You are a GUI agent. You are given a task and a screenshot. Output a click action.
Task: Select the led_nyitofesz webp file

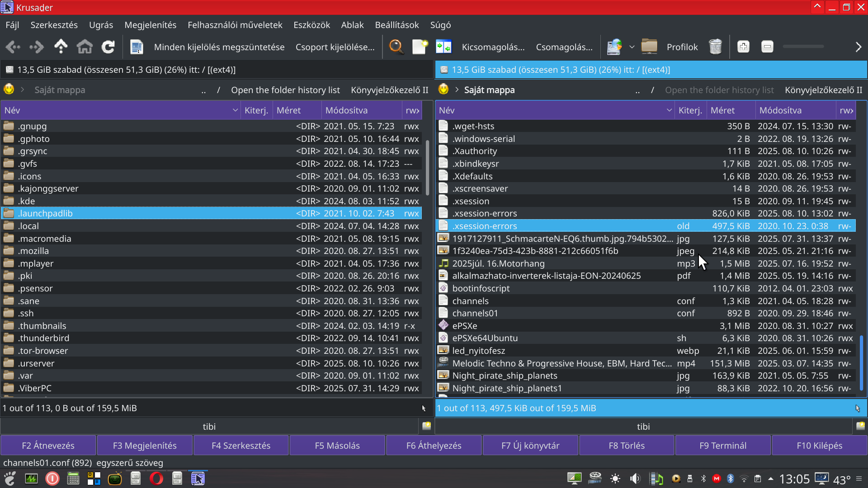click(645, 351)
